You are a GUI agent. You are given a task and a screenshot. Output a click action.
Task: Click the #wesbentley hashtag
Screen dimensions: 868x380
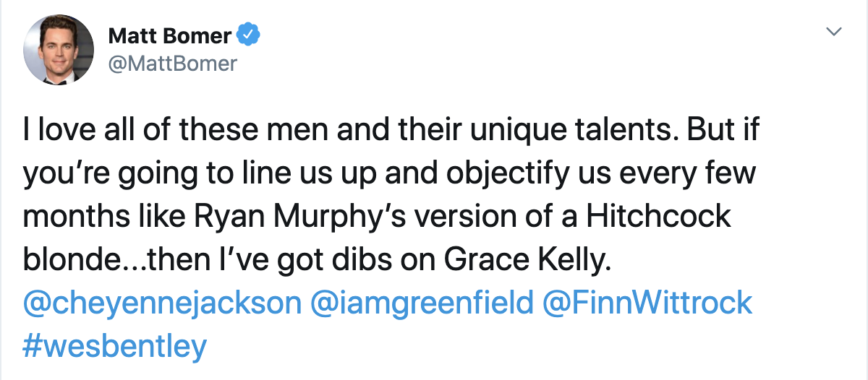115,347
